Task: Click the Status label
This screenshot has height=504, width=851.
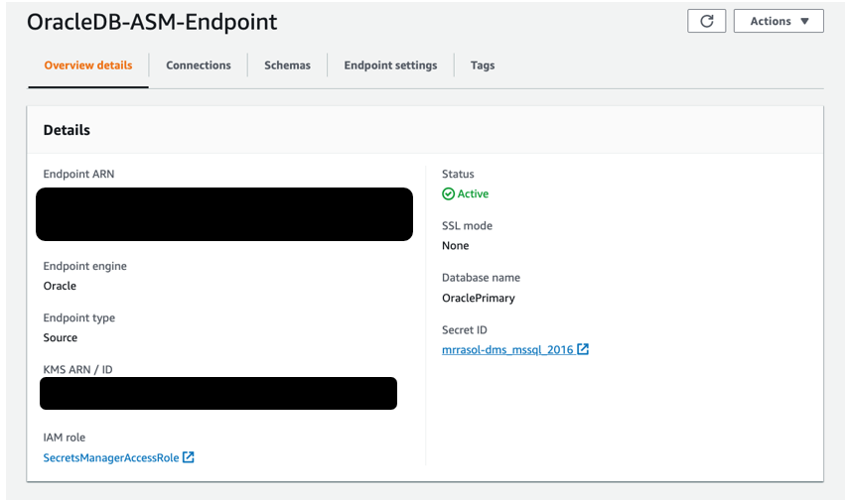Action: [458, 175]
